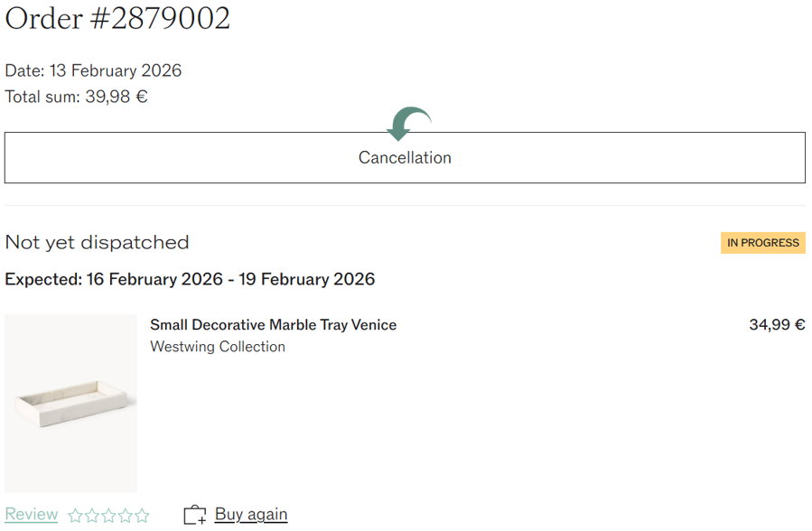Click the Not yet dispatched heading
Image resolution: width=812 pixels, height=531 pixels.
click(x=97, y=242)
